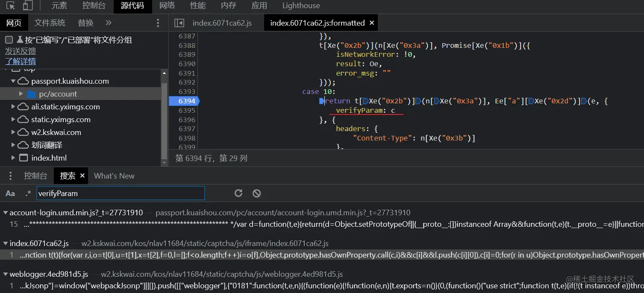This screenshot has width=644, height=293.
Task: Click the 第 6394 行, 第 29 列 status
Action: pyautogui.click(x=212, y=158)
